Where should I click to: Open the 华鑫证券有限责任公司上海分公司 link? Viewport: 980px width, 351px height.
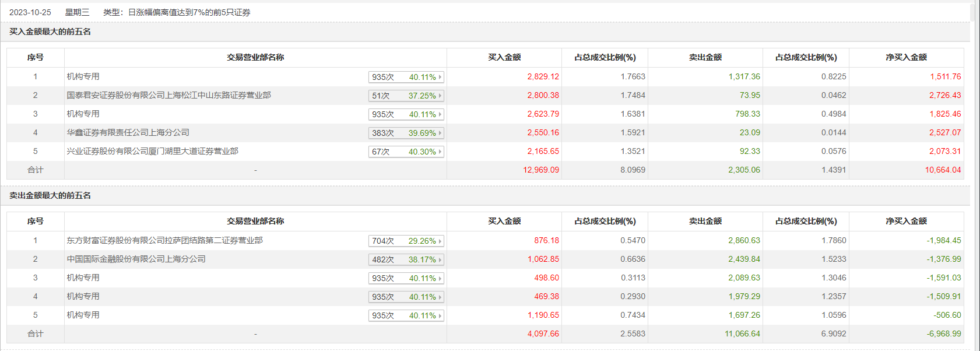click(128, 132)
